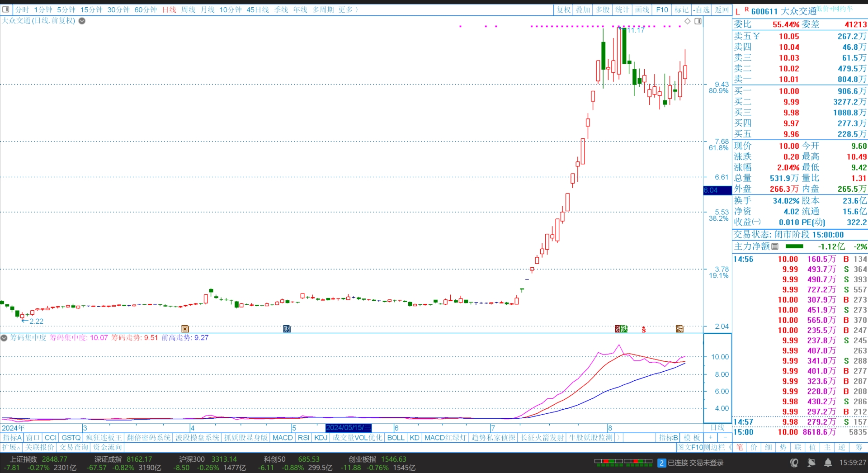Open the 模板 template menu
Viewport: 868px width, 473px height.
point(692,438)
